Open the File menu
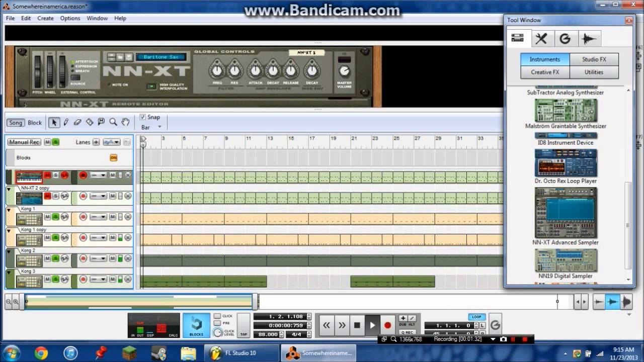Screen dimensions: 644x362 (x=10, y=18)
